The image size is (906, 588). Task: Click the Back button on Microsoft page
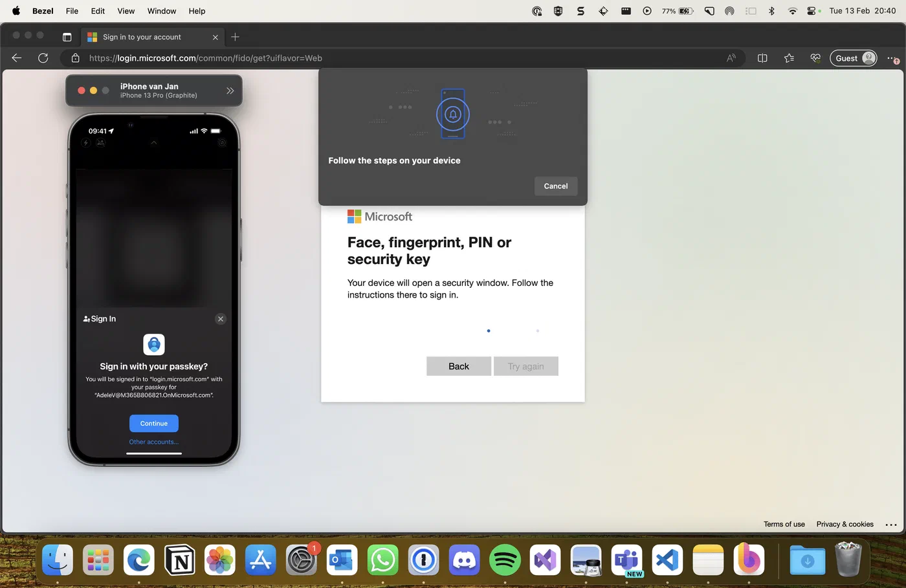459,366
